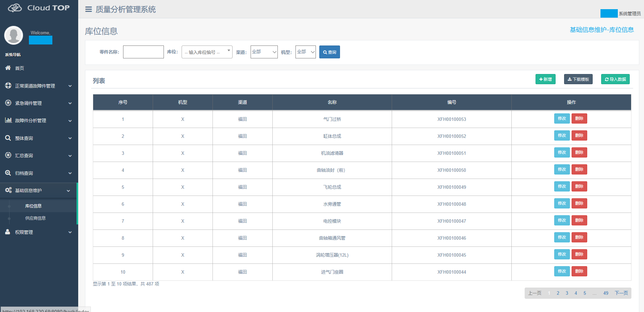Click the 基础信息维护 gears icon
This screenshot has height=312, width=644.
pyautogui.click(x=9, y=190)
